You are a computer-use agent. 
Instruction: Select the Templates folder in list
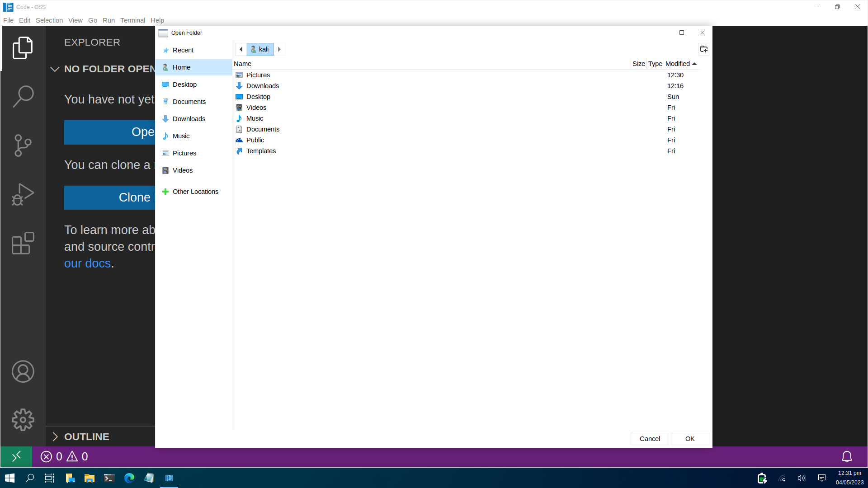(x=261, y=151)
